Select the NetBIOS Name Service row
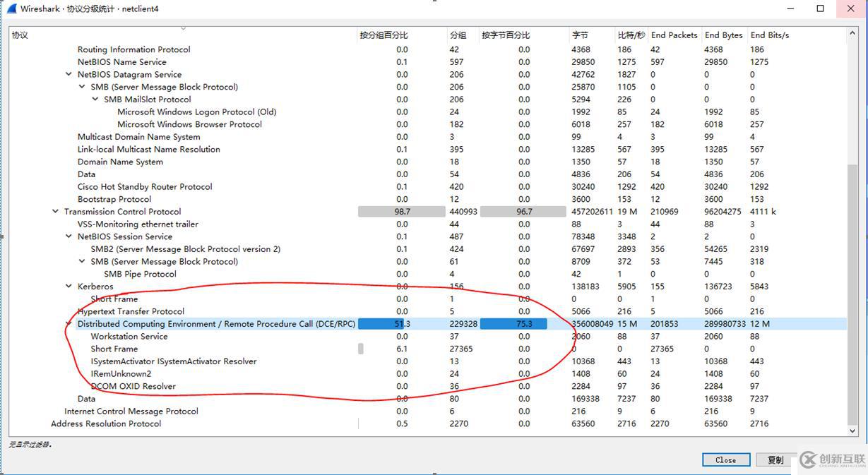This screenshot has height=475, width=868. tap(427, 62)
